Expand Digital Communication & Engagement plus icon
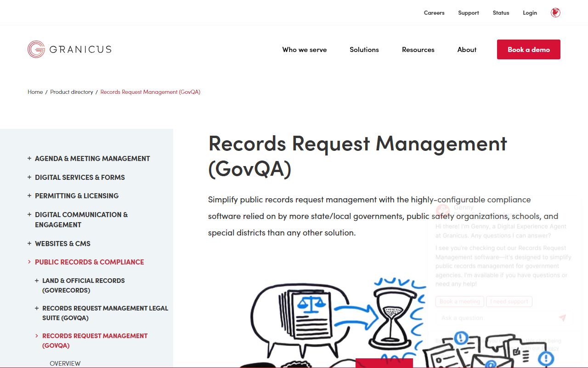This screenshot has width=588, height=368. point(29,214)
